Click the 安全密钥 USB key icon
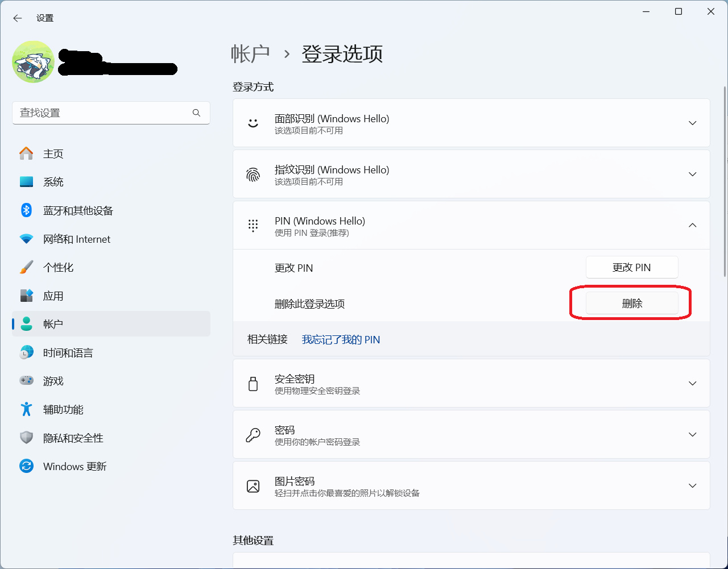728x569 pixels. click(253, 384)
